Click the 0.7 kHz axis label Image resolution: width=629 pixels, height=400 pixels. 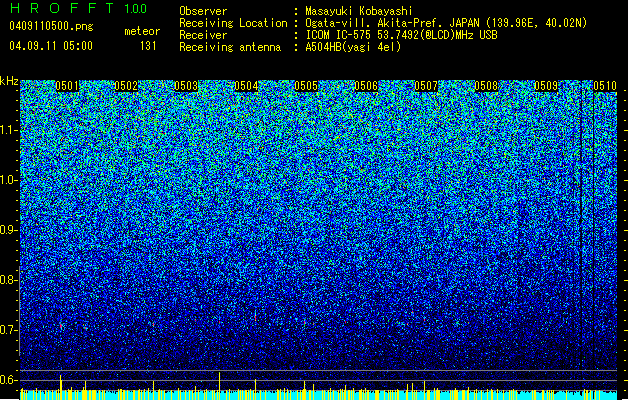[x=9, y=330]
